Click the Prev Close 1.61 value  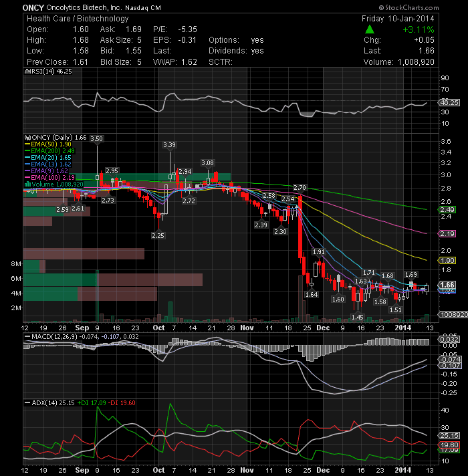click(80, 62)
